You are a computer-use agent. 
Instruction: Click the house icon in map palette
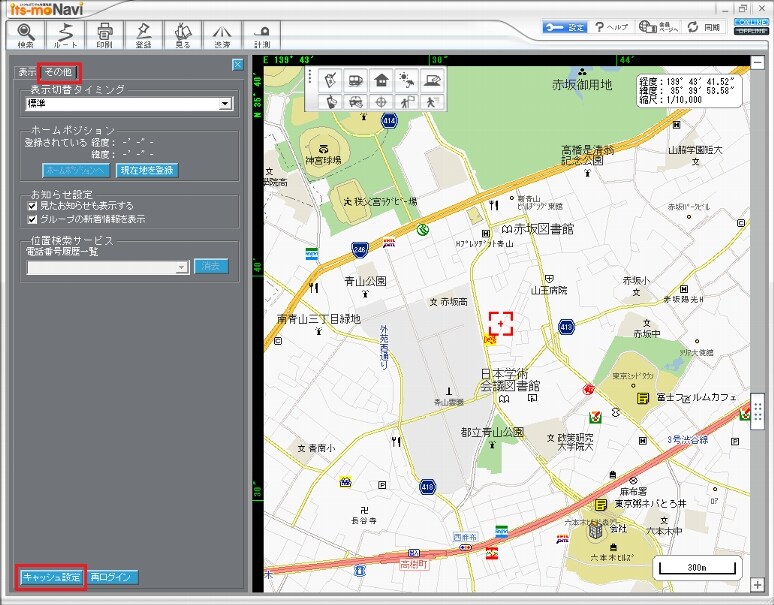(381, 80)
